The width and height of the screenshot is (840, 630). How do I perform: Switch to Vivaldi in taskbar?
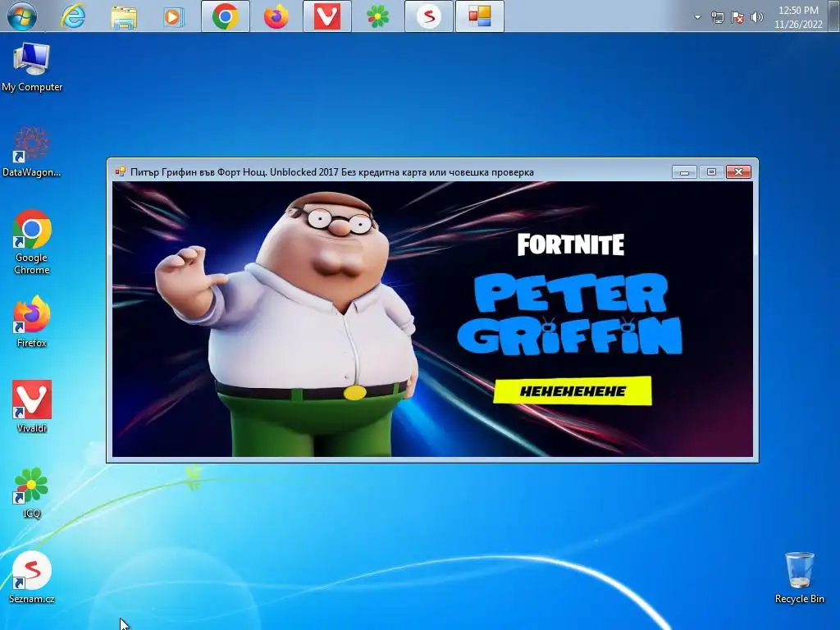pos(326,16)
